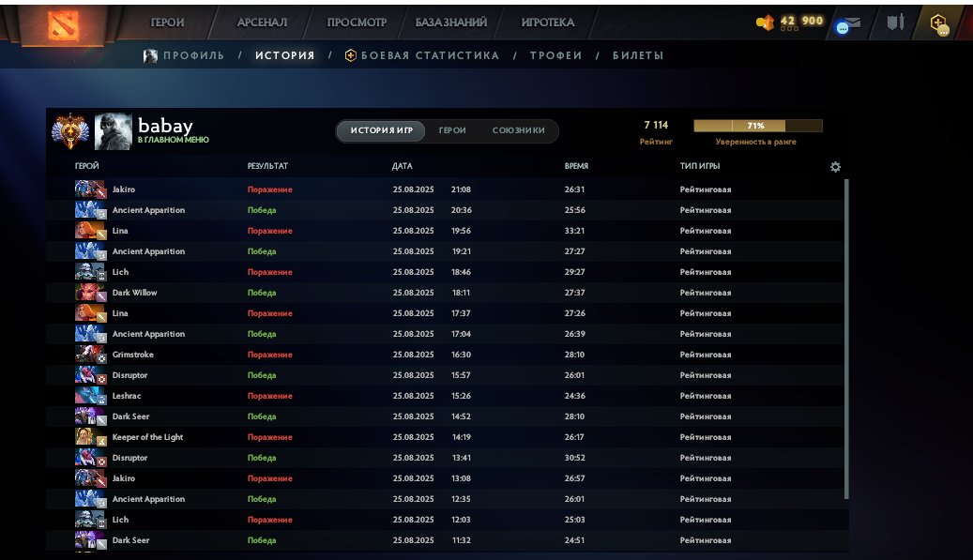This screenshot has height=560, width=973.
Task: Open the blue chat bubble messages icon
Action: (842, 28)
